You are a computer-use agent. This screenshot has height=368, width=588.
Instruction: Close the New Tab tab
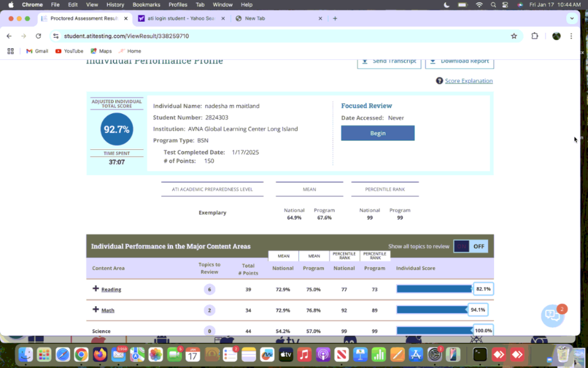point(320,19)
